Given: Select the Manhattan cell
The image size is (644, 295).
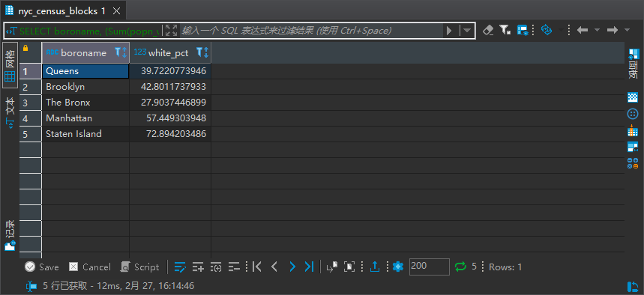Looking at the screenshot, I should tap(85, 118).
